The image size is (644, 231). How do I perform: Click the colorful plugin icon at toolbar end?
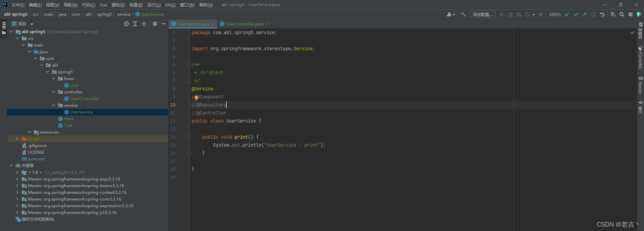[x=639, y=14]
